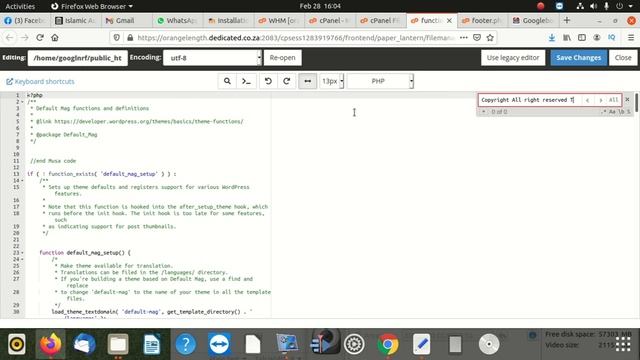This screenshot has width=640, height=360.
Task: Open the Keyboard shortcuts link
Action: click(40, 82)
